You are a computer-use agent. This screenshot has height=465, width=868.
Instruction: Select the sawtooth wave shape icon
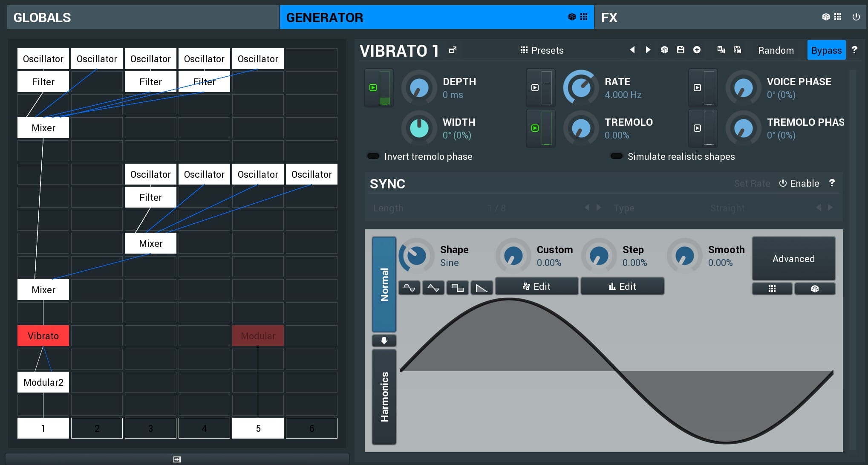coord(482,288)
